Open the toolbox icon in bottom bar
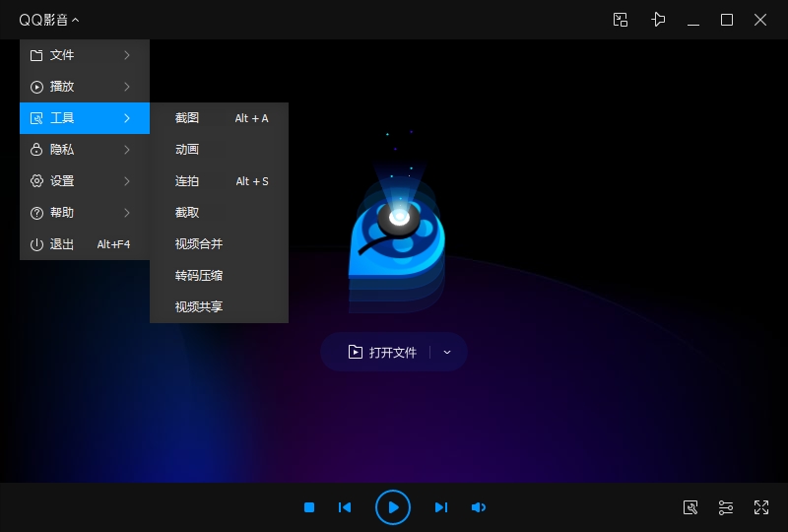Viewport: 788px width, 532px height. coord(690,507)
